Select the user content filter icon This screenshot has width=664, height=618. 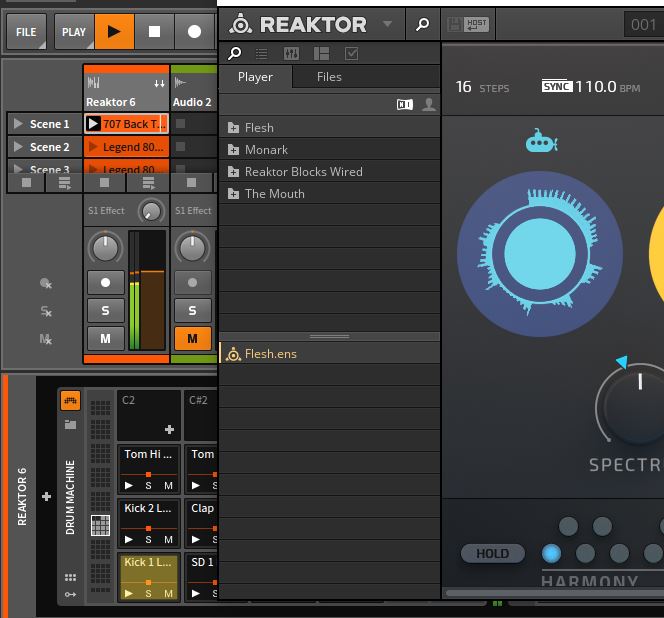[429, 104]
